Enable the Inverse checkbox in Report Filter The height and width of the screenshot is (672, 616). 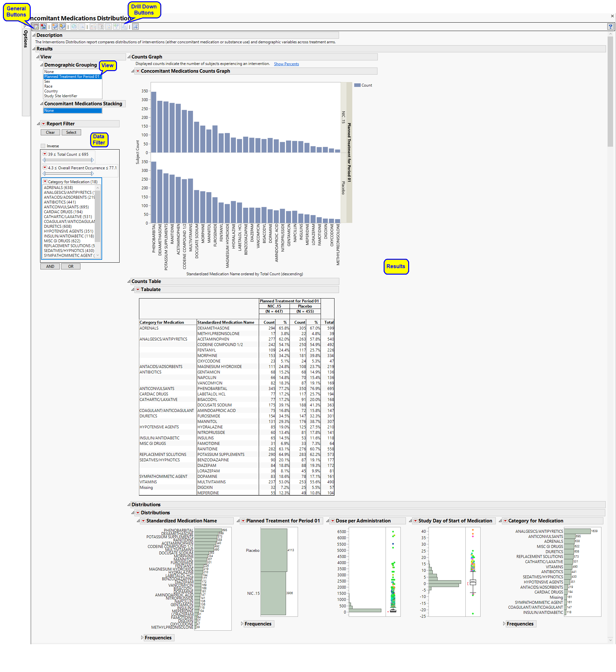pos(43,146)
